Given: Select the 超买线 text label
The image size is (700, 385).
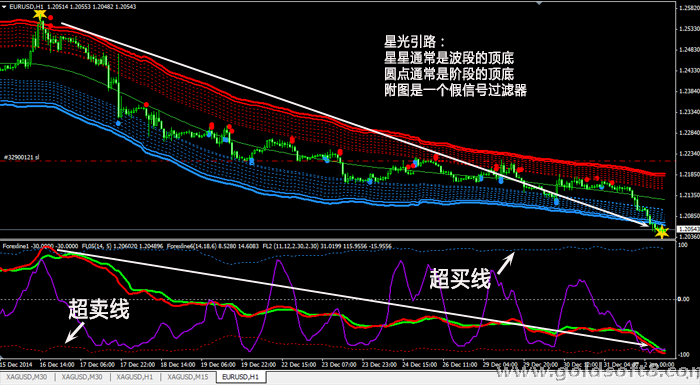Looking at the screenshot, I should pos(460,279).
